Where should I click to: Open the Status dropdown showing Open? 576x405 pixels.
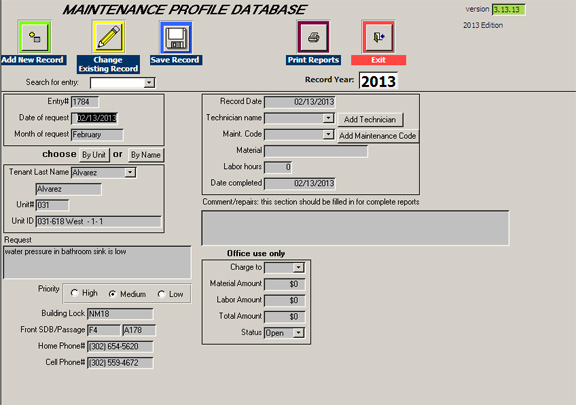(298, 333)
